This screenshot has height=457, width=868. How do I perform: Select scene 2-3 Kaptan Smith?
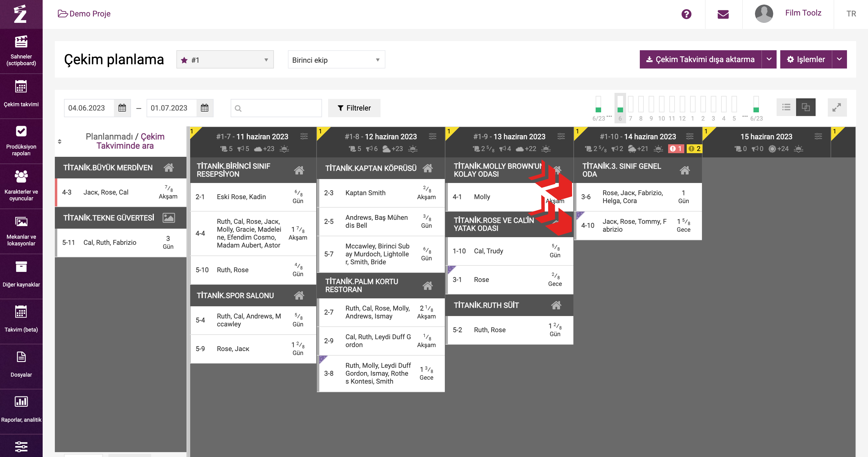[381, 193]
